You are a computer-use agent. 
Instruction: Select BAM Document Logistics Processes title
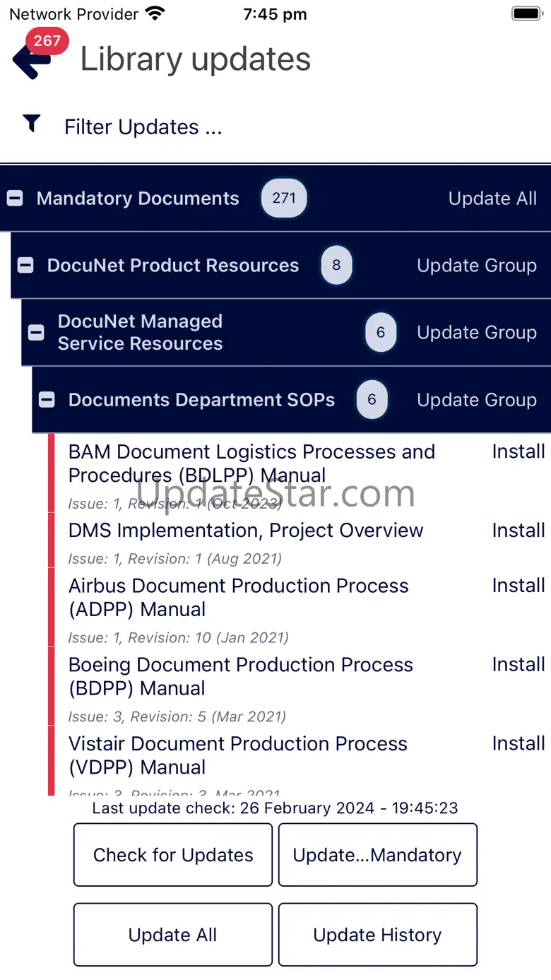pos(251,464)
